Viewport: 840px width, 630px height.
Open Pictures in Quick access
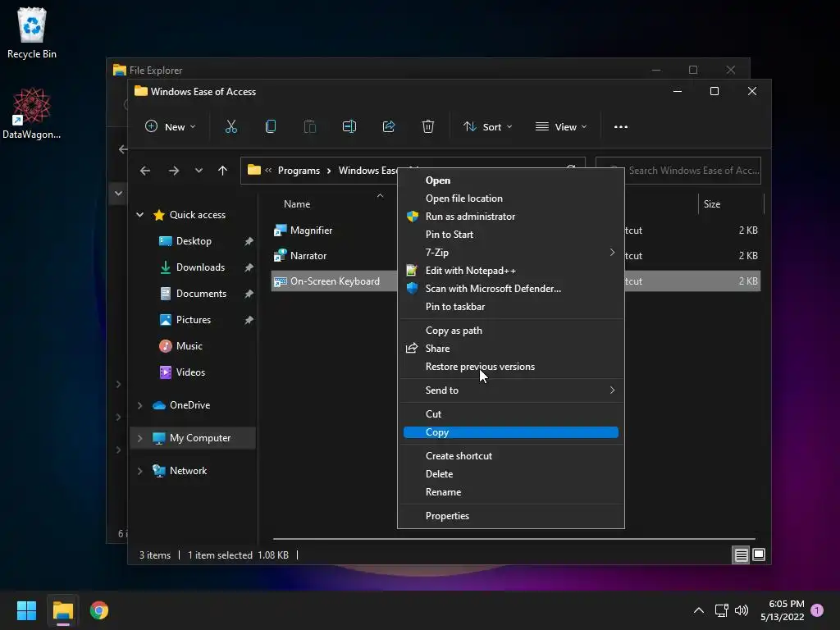coord(185,320)
